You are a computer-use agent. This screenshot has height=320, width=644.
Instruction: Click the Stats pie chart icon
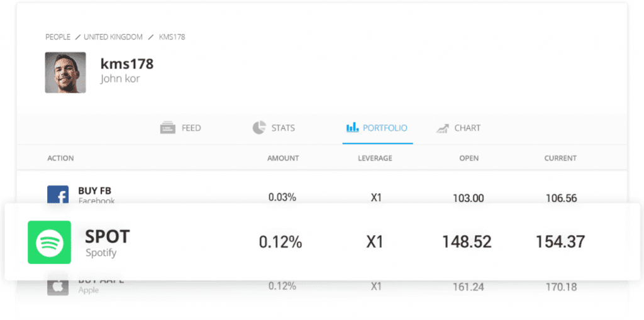(x=259, y=128)
